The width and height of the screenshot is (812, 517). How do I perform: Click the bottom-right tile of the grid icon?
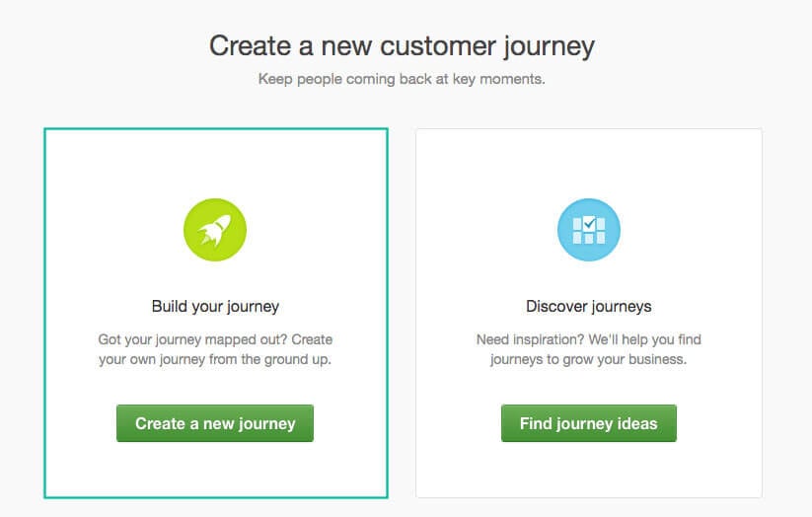pos(601,238)
